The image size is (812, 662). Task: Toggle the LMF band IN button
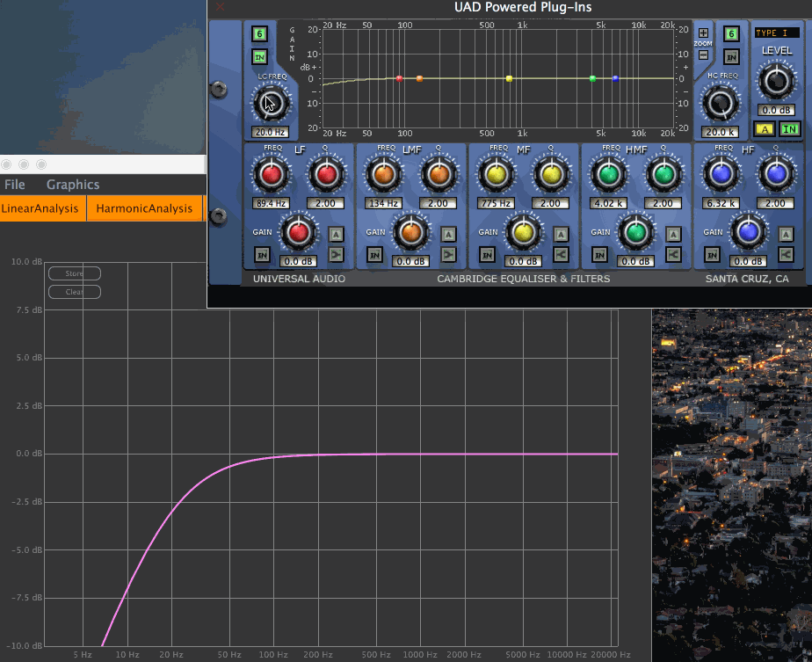click(x=375, y=255)
